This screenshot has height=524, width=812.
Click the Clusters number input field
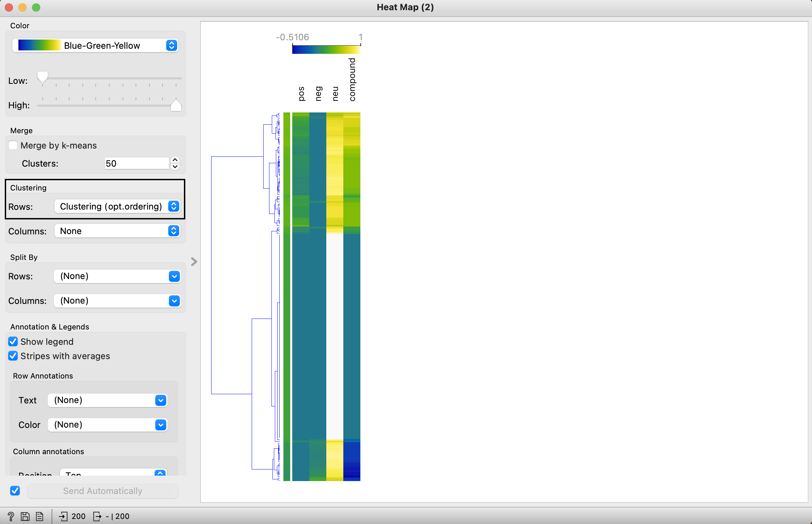tap(137, 163)
